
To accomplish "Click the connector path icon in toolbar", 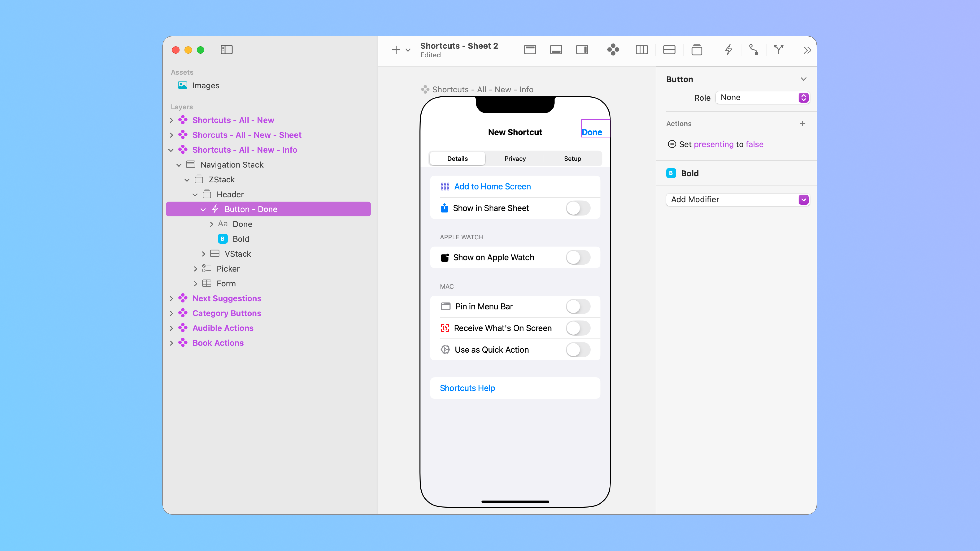I will click(754, 50).
